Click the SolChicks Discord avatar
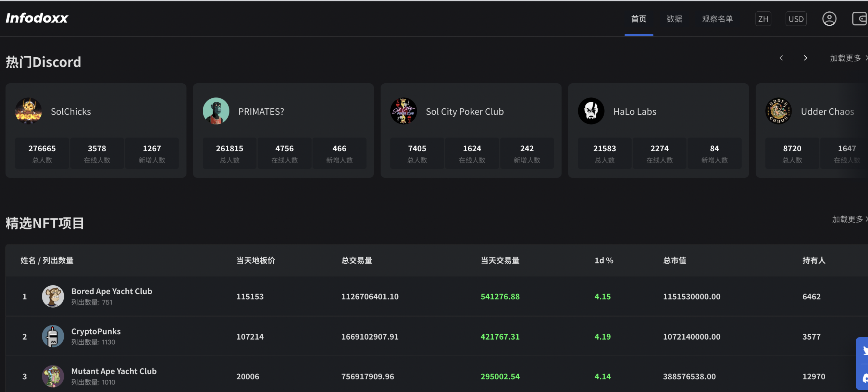The height and width of the screenshot is (392, 868). click(29, 111)
